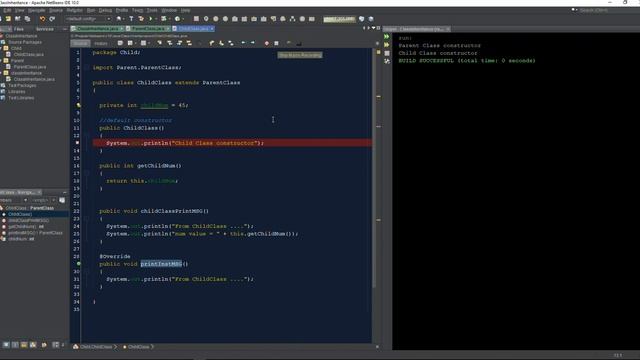Click the override marker on line 29
This screenshot has height=360, width=640.
tap(78, 264)
